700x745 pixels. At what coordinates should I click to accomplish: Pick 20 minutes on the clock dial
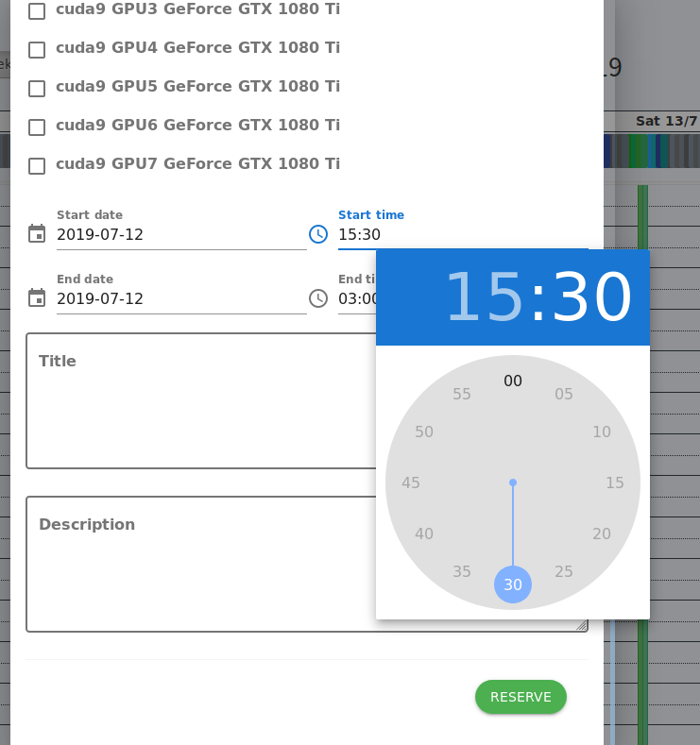pyautogui.click(x=602, y=533)
